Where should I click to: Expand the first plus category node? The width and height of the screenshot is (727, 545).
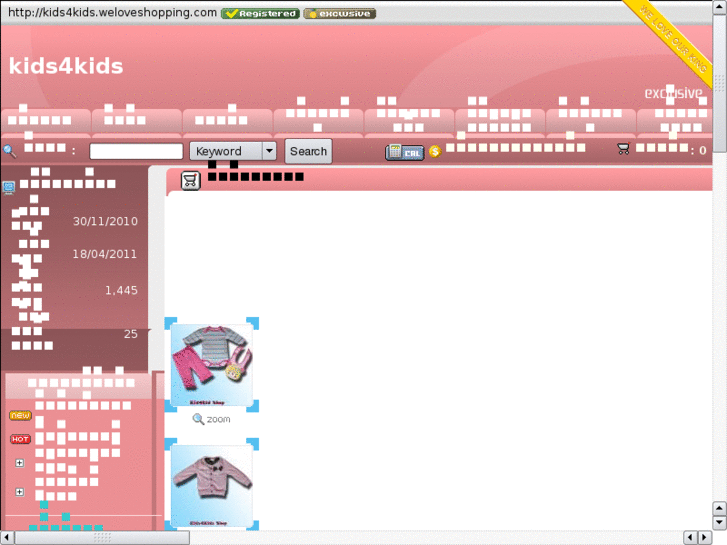pos(19,462)
